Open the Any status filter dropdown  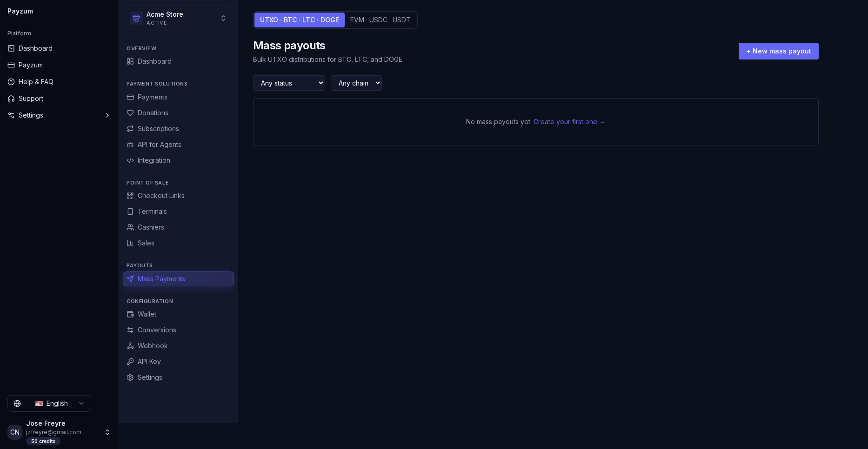[289, 83]
